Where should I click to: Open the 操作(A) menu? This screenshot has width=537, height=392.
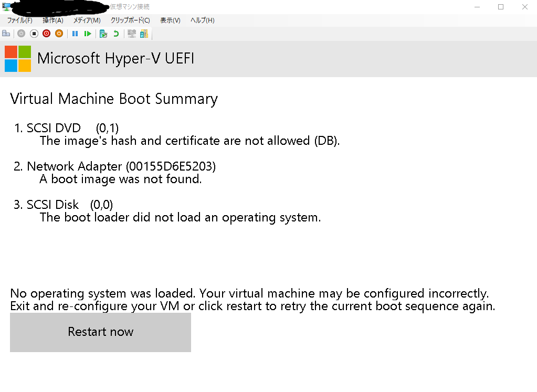[52, 20]
